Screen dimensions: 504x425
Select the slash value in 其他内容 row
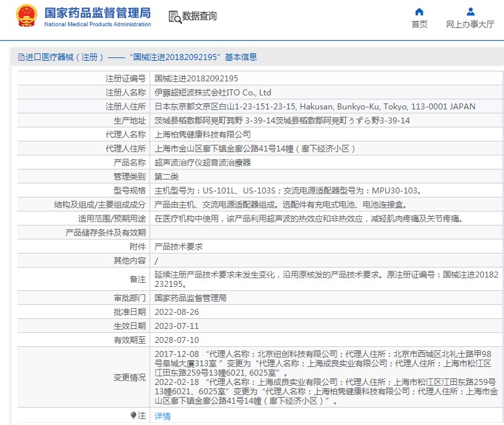tap(156, 261)
